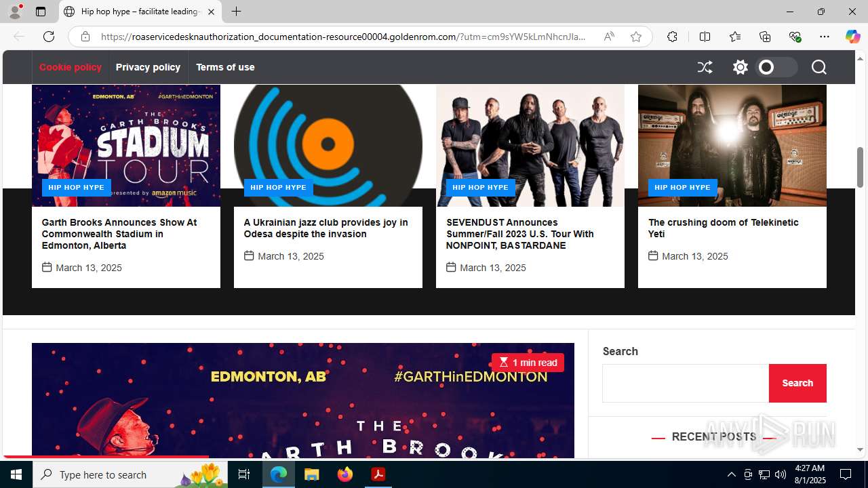This screenshot has width=868, height=488.
Task: Click the RECENT POSTS heading
Action: (x=714, y=437)
